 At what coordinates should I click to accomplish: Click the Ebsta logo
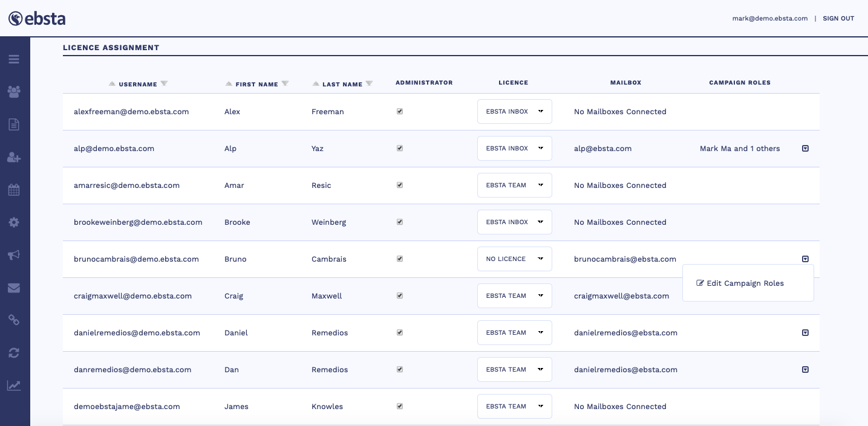coord(37,19)
